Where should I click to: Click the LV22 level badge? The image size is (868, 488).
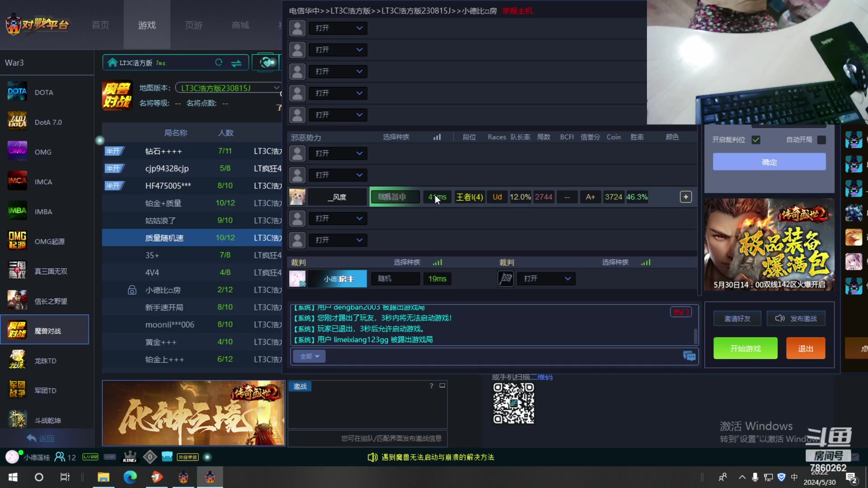point(90,457)
